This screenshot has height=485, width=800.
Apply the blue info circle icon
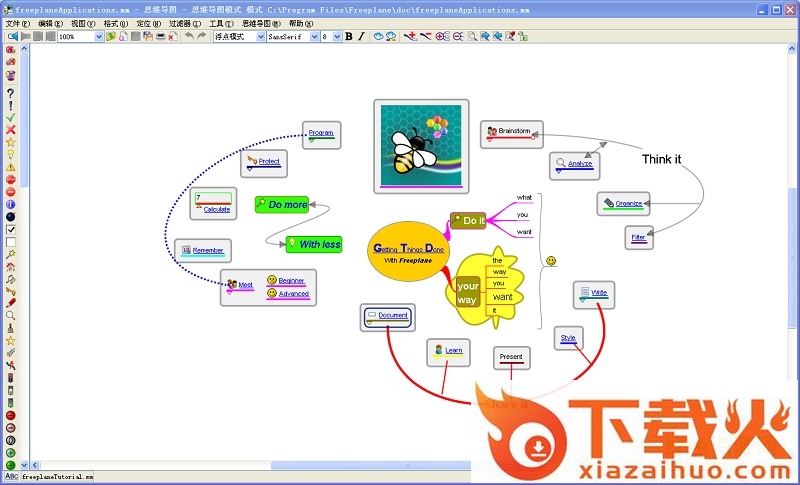click(x=10, y=205)
